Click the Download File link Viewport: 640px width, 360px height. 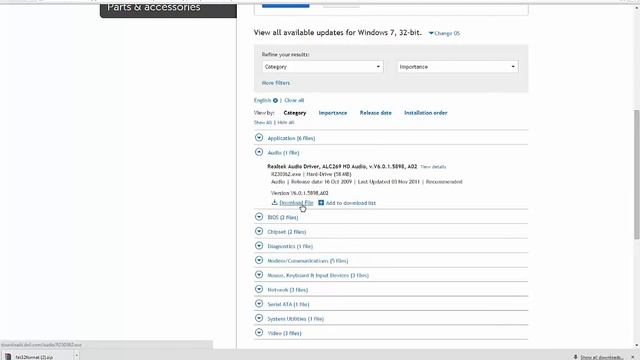point(296,203)
